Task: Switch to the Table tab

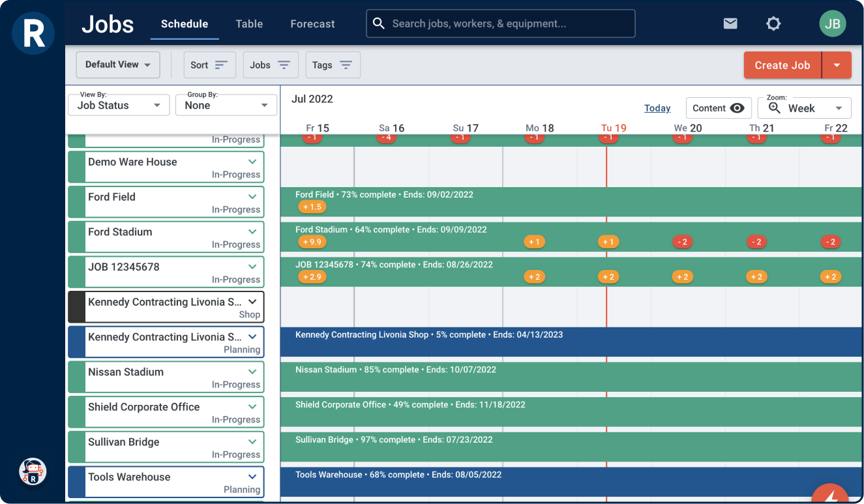Action: (x=249, y=23)
